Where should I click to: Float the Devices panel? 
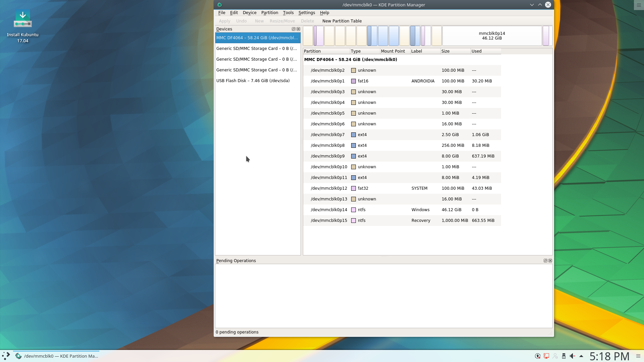(293, 29)
